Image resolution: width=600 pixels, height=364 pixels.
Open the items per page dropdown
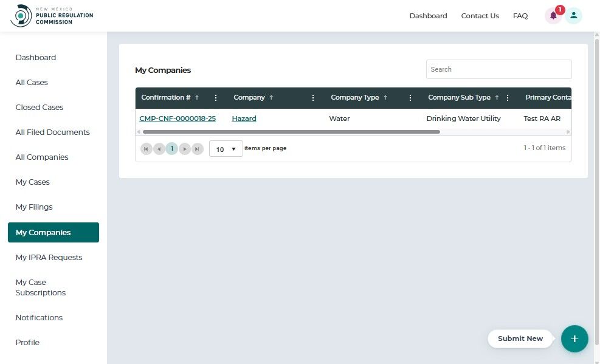(x=226, y=149)
